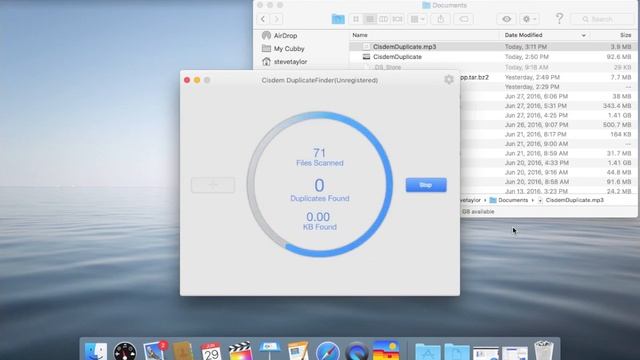Viewport: 640px width, 360px height.
Task: Click the Share button in Finder toolbar
Action: click(440, 19)
